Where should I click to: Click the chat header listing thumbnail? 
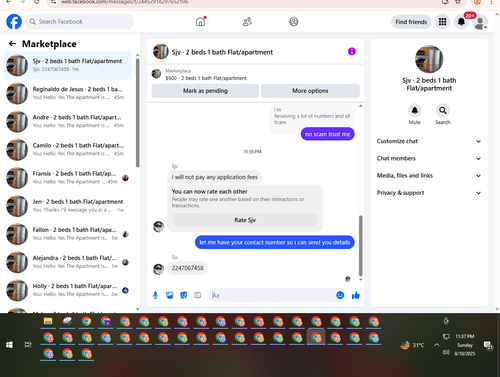click(x=161, y=51)
